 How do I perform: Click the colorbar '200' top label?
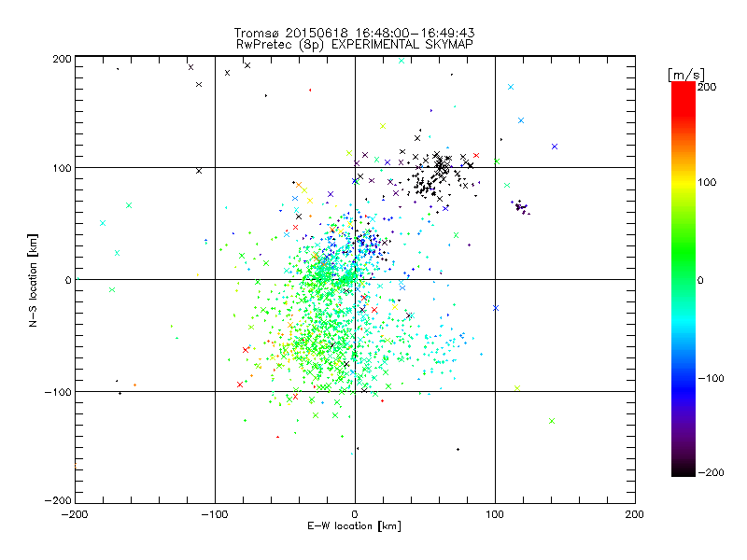point(707,87)
